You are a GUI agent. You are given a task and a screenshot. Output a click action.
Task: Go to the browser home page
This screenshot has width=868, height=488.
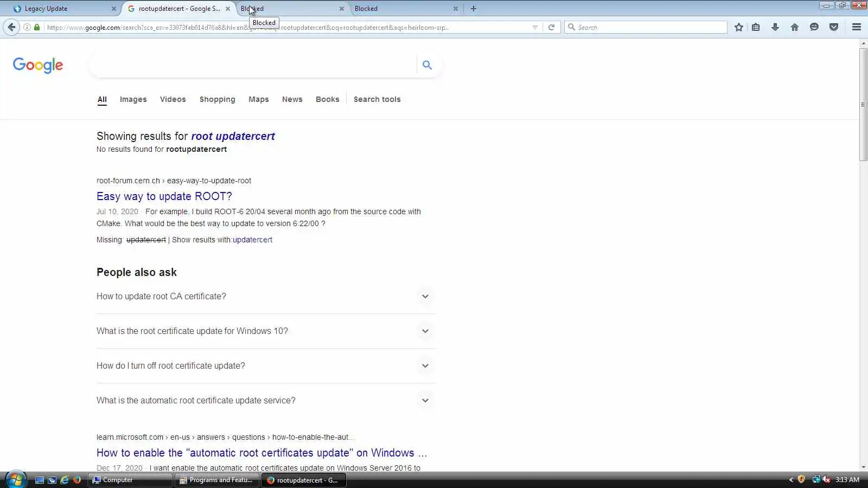click(x=795, y=27)
